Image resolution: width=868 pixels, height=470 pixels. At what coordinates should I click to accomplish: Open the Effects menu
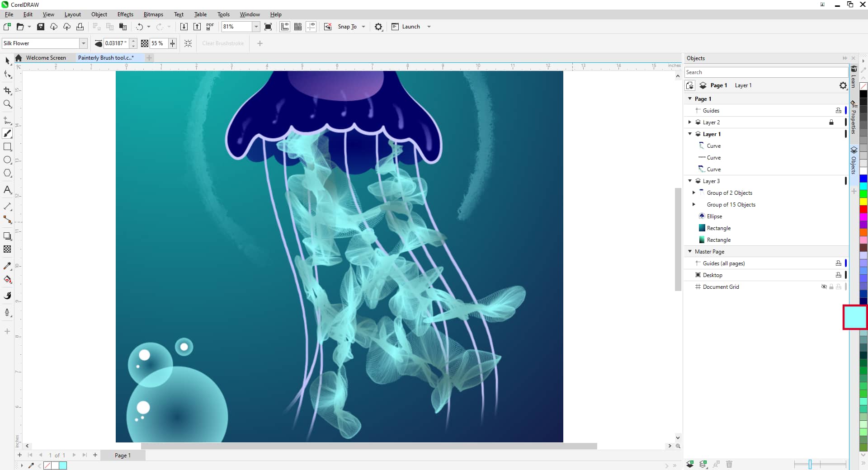[125, 14]
